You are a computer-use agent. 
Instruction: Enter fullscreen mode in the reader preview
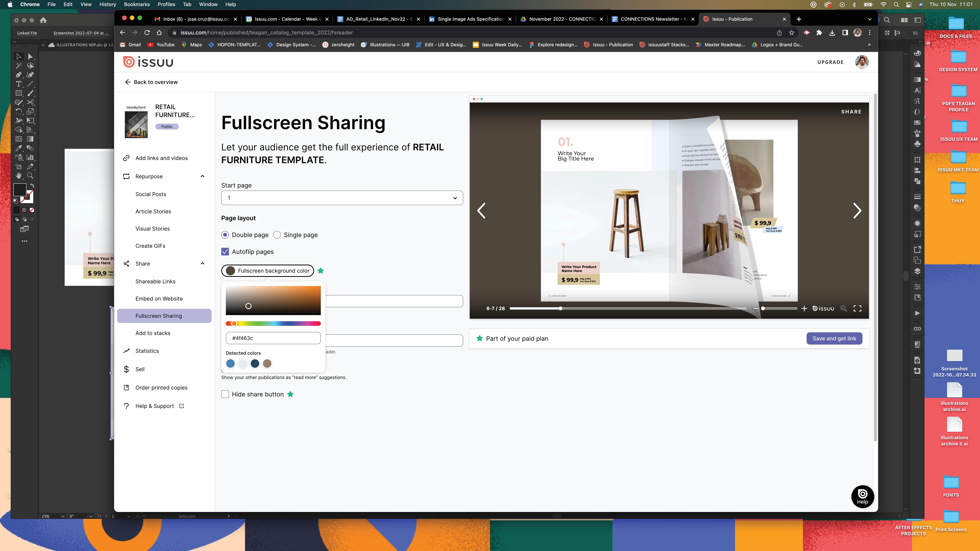click(x=857, y=308)
